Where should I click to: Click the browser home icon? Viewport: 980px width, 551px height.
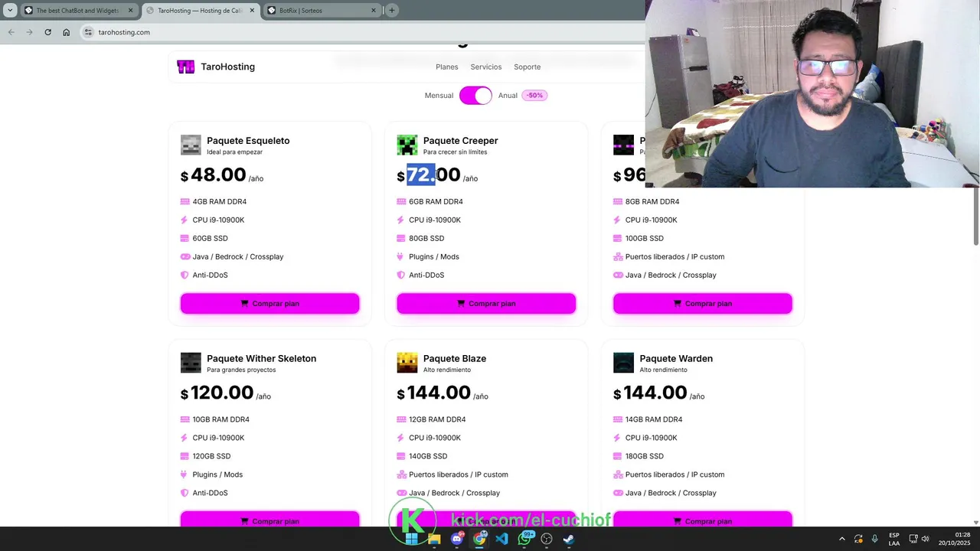[67, 32]
